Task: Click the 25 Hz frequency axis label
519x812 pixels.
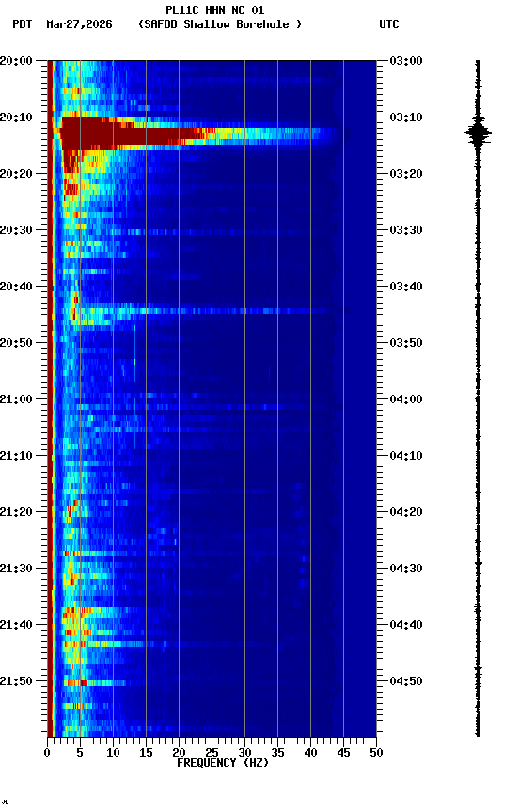Action: click(x=212, y=754)
